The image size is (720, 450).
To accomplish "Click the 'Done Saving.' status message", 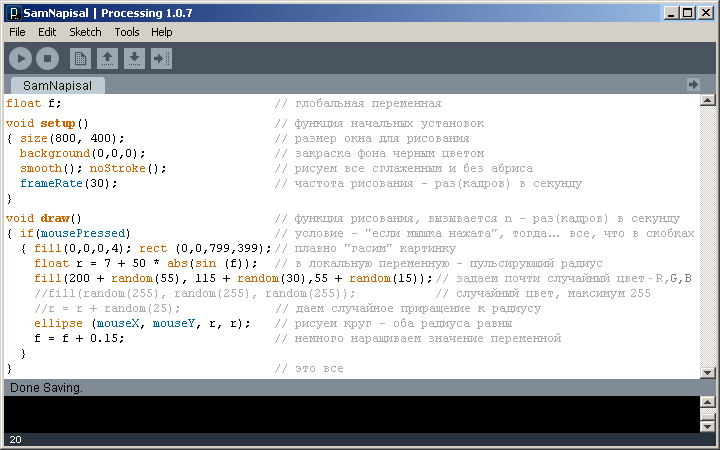I will tap(46, 388).
